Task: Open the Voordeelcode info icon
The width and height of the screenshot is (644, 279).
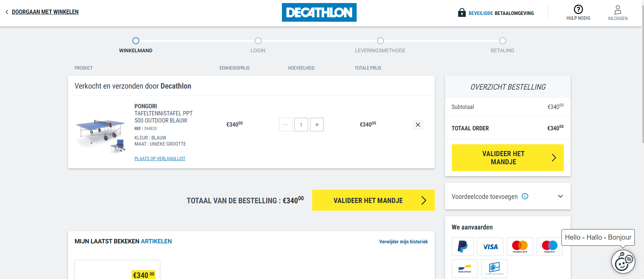Action: 525,196
